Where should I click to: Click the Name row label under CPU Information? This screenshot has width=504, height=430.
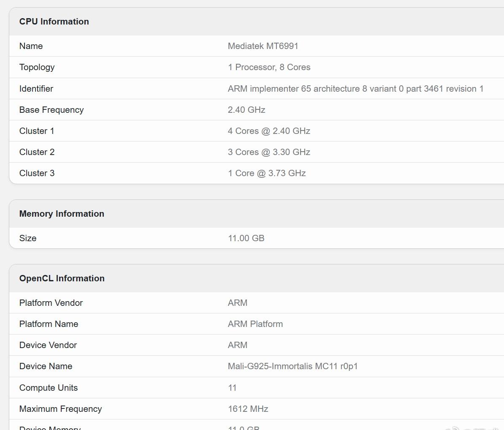pyautogui.click(x=31, y=46)
